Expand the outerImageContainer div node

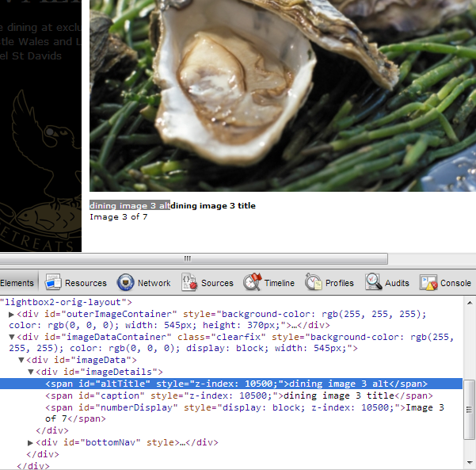12,315
